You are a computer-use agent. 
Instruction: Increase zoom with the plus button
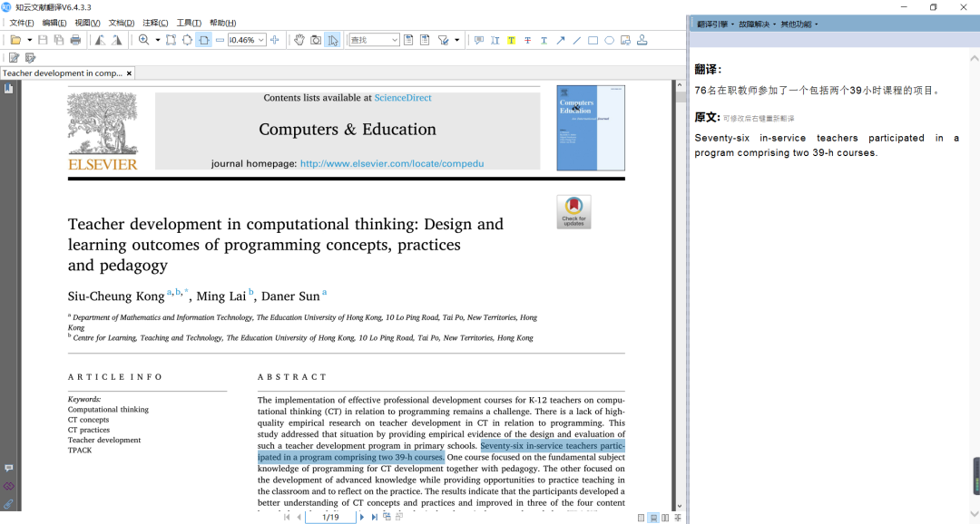[274, 40]
